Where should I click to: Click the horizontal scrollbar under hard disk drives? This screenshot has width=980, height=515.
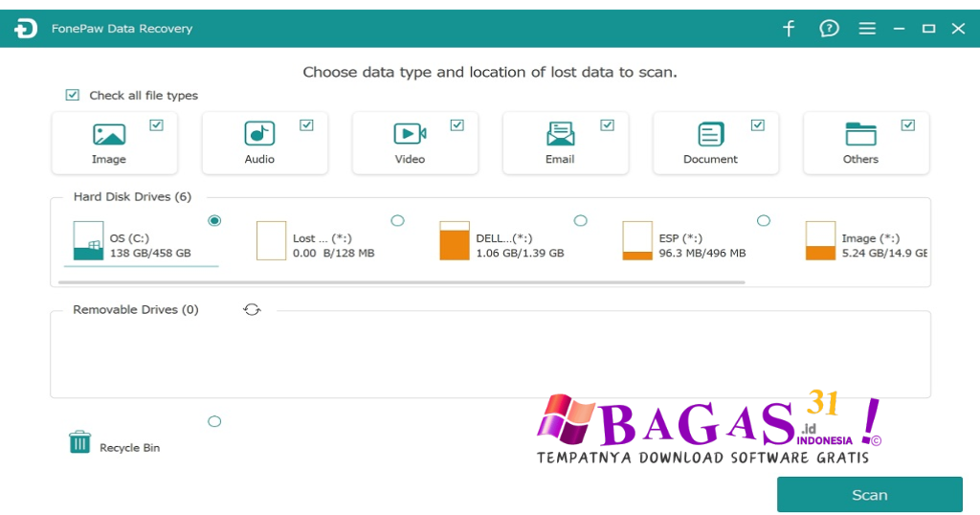(402, 282)
